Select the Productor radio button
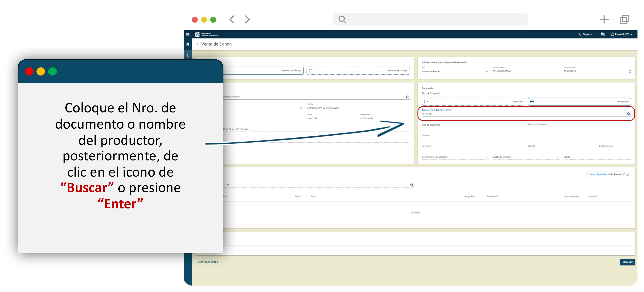The height and width of the screenshot is (292, 644). pyautogui.click(x=532, y=102)
